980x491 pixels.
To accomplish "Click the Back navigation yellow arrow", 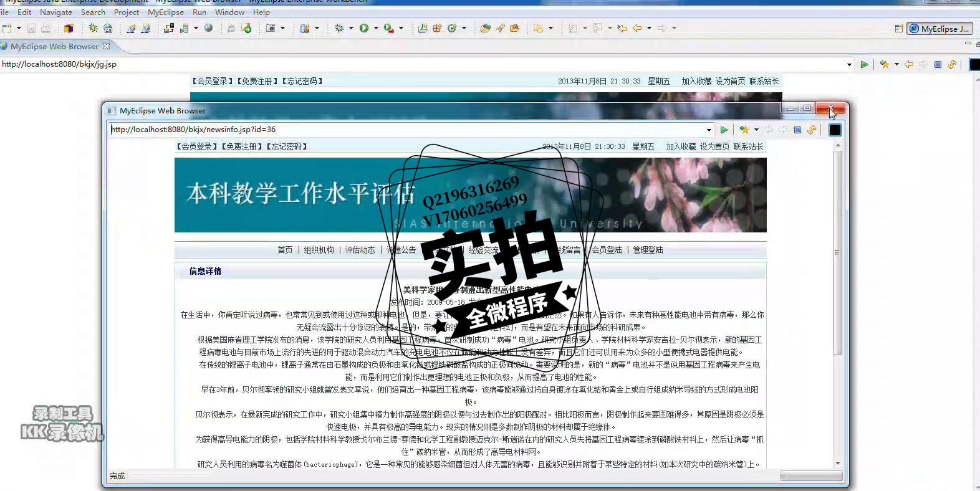I will pyautogui.click(x=637, y=28).
